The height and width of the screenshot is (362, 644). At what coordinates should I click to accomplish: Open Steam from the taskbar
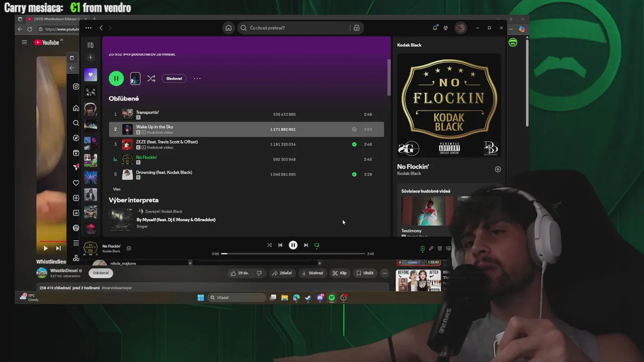(x=308, y=298)
